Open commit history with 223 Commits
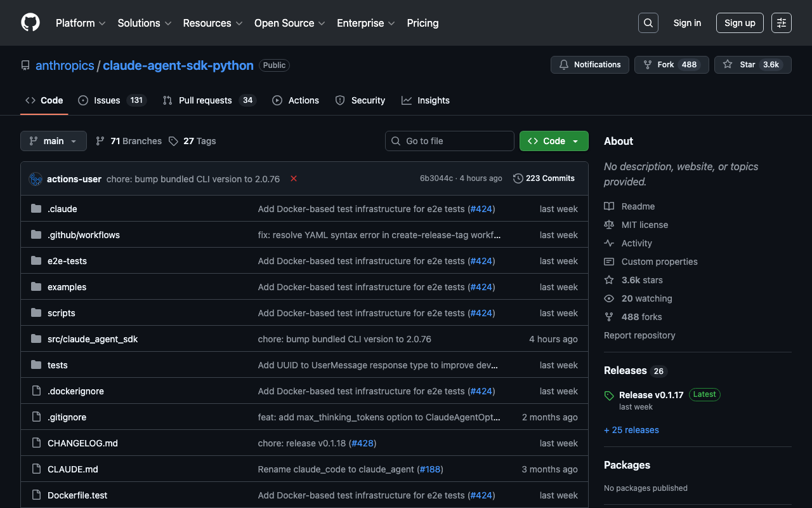Image resolution: width=812 pixels, height=508 pixels. coord(544,178)
